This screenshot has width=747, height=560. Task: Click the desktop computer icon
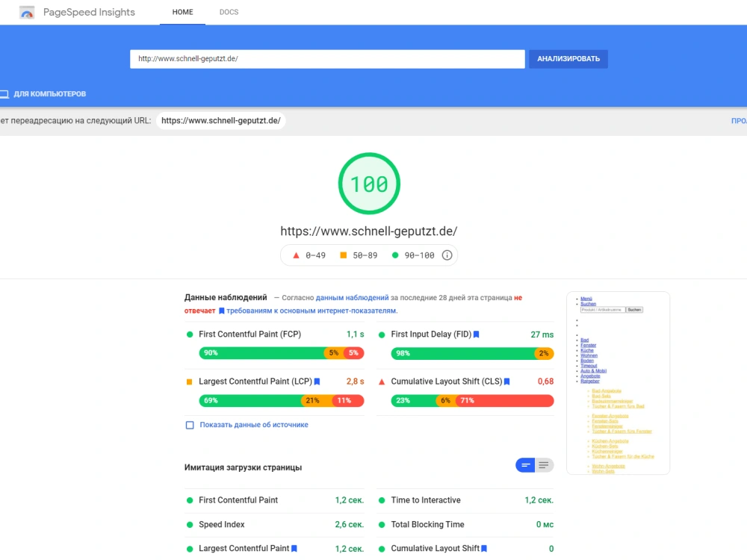pos(4,94)
